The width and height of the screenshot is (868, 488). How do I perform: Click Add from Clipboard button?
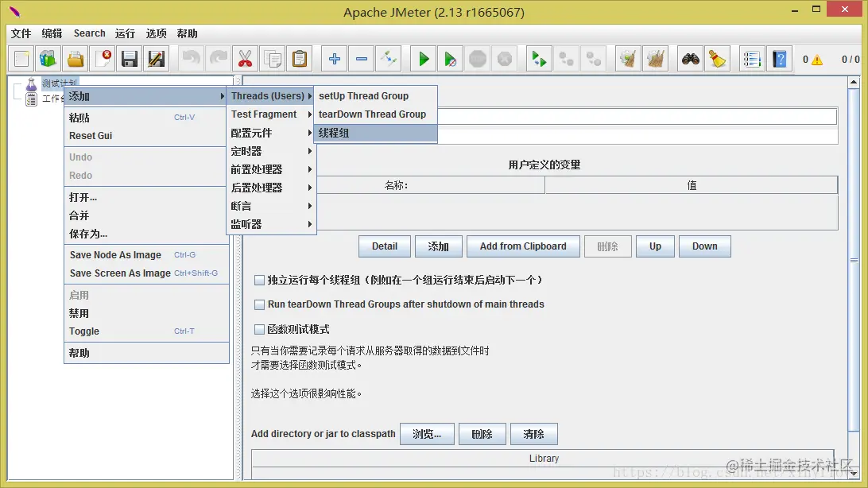pos(523,246)
